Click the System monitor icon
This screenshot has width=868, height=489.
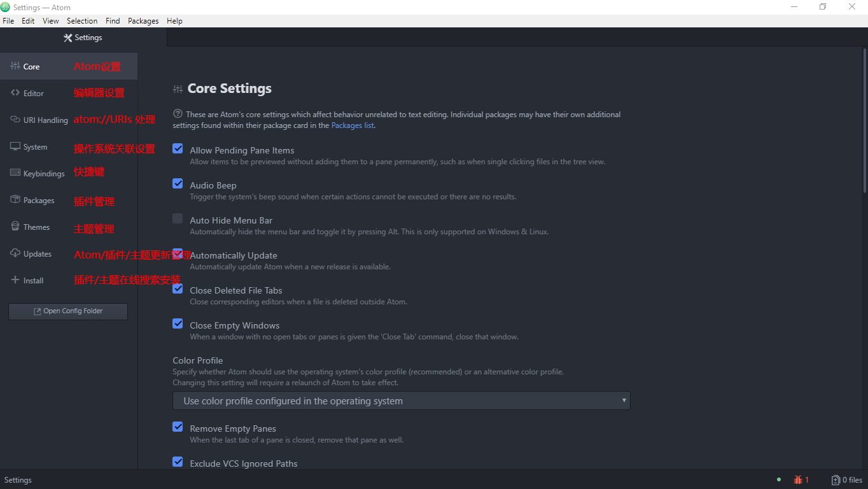point(15,146)
